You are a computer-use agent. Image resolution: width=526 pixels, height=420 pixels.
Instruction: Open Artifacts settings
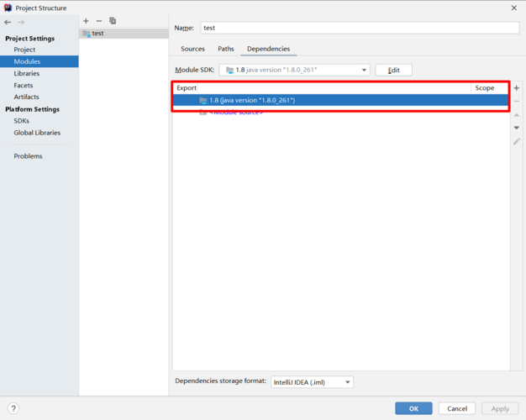[26, 97]
